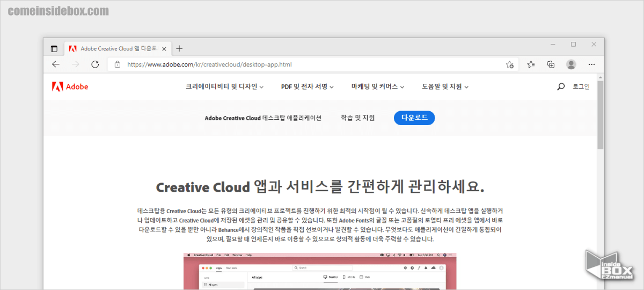Open the 학습 및 지원 link
The height and width of the screenshot is (290, 644).
[358, 118]
